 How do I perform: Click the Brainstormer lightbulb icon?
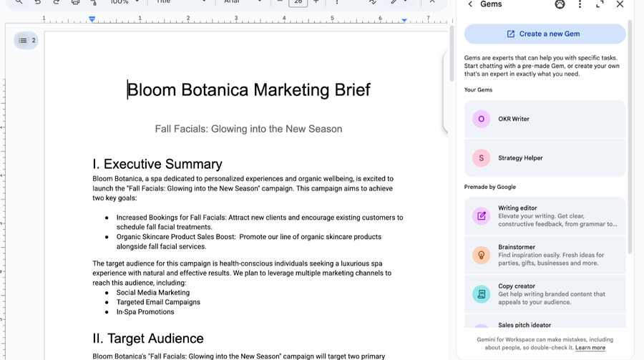click(482, 255)
